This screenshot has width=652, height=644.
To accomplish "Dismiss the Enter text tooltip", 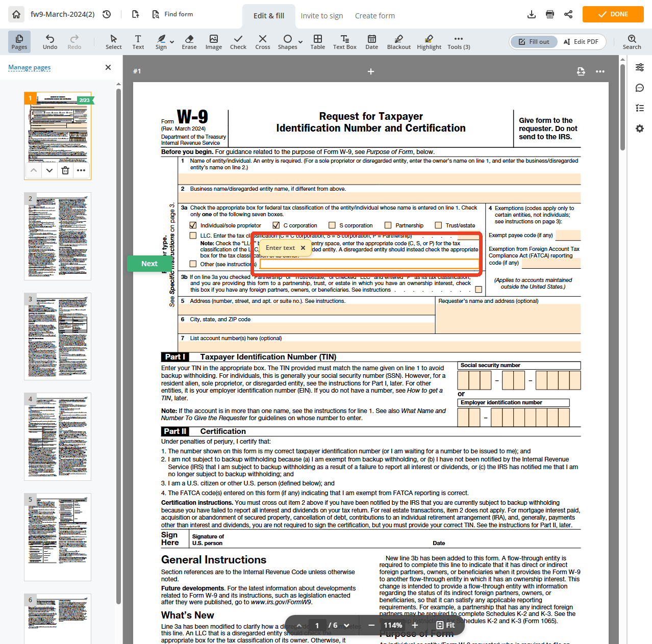I will [x=303, y=248].
